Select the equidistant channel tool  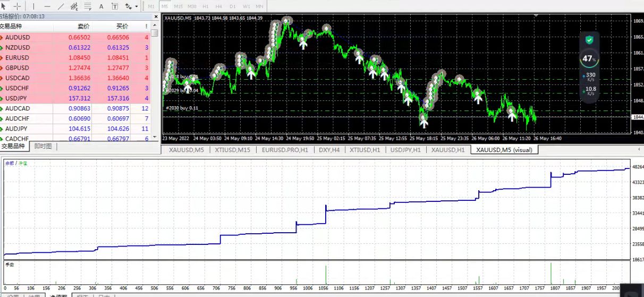(74, 6)
